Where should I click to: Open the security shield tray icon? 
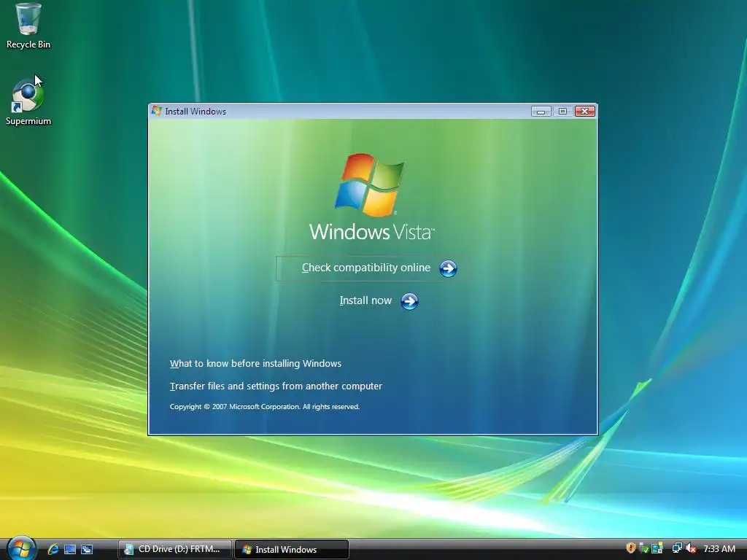[631, 548]
